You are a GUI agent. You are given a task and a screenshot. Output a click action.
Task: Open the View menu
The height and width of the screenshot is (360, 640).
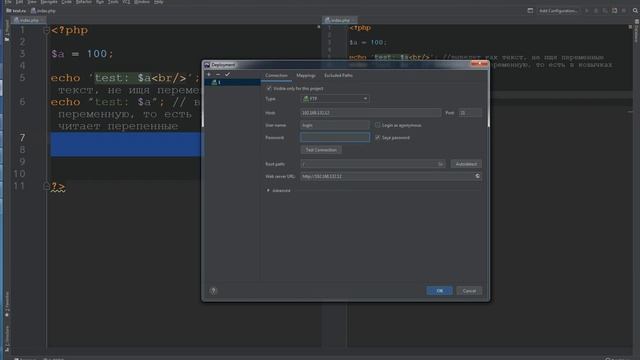point(31,2)
